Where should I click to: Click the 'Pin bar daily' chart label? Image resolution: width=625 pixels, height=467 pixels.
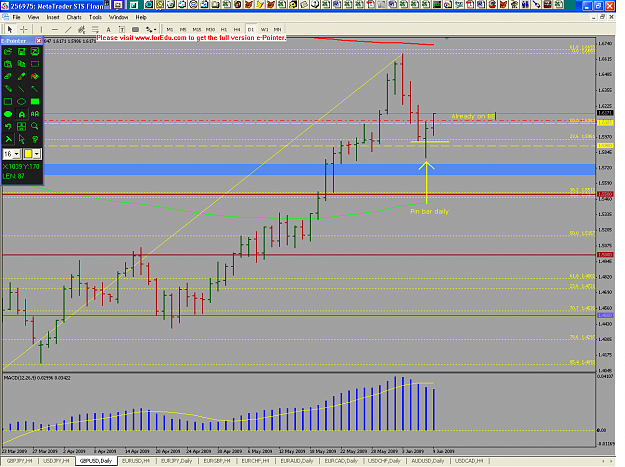429,212
